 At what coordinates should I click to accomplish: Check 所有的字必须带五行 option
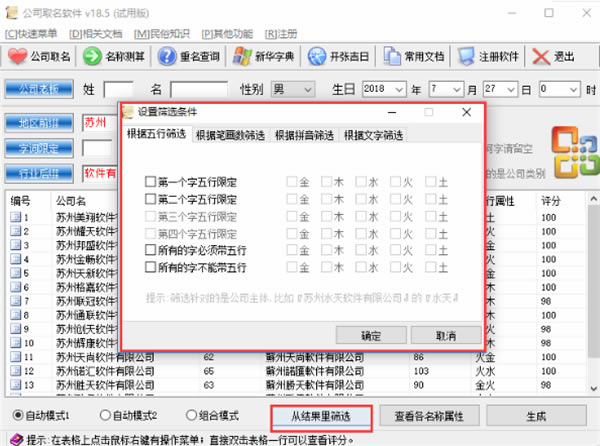point(150,250)
